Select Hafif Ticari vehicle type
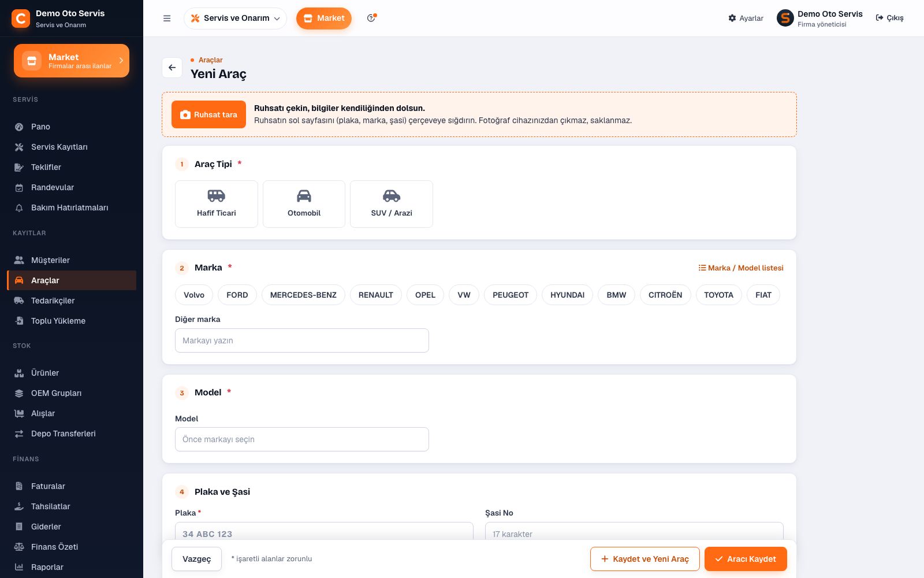The width and height of the screenshot is (924, 578). click(x=217, y=204)
